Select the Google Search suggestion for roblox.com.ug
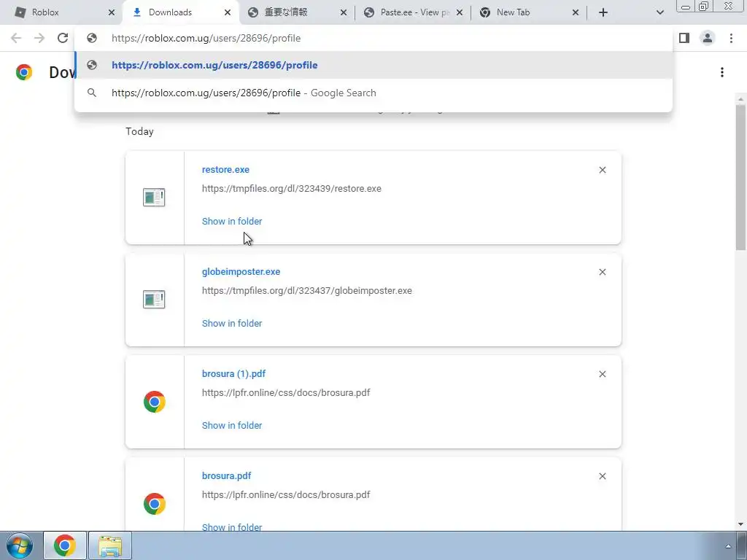Screen dimensions: 747x560 pos(373,93)
